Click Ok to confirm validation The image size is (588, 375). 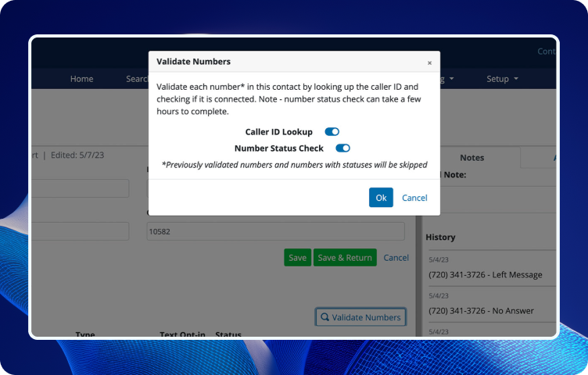[x=381, y=198]
